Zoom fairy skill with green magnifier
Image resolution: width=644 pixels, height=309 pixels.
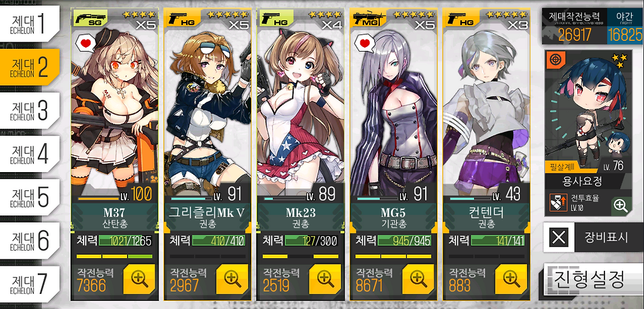pyautogui.click(x=621, y=205)
